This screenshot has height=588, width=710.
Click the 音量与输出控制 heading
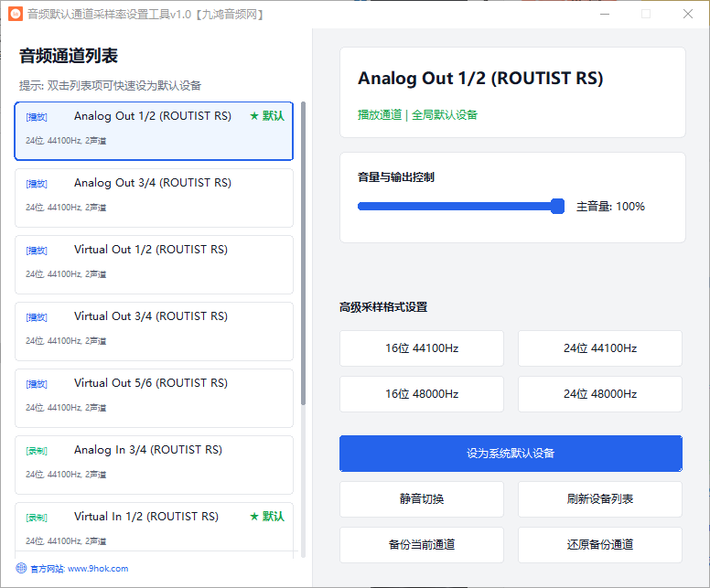pyautogui.click(x=396, y=177)
